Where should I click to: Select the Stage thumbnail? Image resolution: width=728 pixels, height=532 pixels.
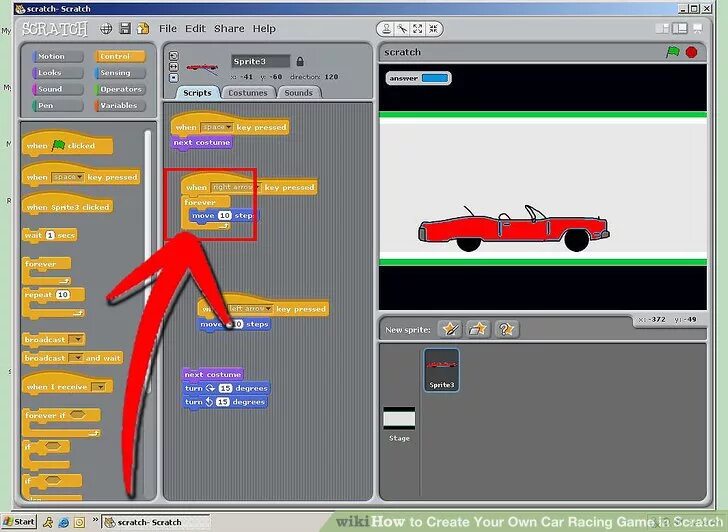click(399, 424)
